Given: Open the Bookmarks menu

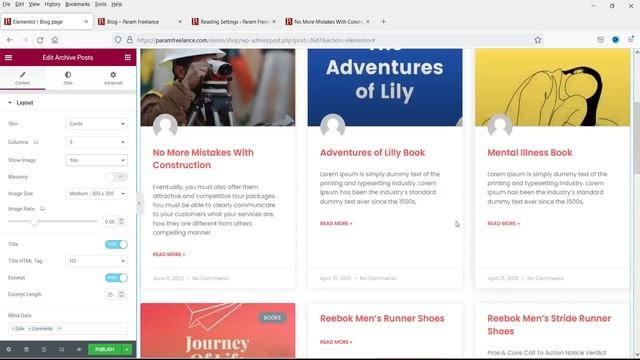Looking at the screenshot, I should click(x=78, y=4).
